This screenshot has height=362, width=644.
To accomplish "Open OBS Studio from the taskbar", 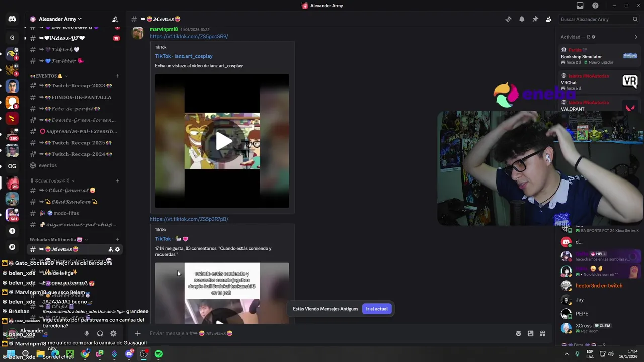I will pos(144,354).
